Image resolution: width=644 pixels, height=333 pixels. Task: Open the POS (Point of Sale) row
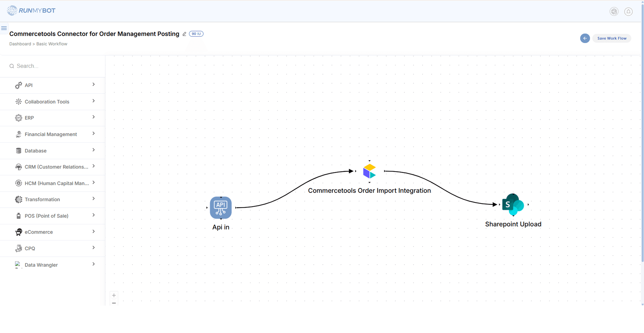52,216
